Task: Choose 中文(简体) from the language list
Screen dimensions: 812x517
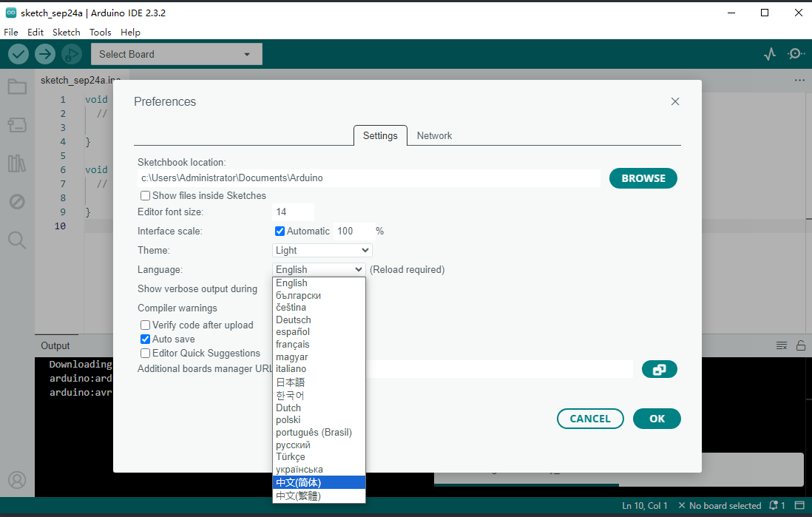Action: click(319, 483)
